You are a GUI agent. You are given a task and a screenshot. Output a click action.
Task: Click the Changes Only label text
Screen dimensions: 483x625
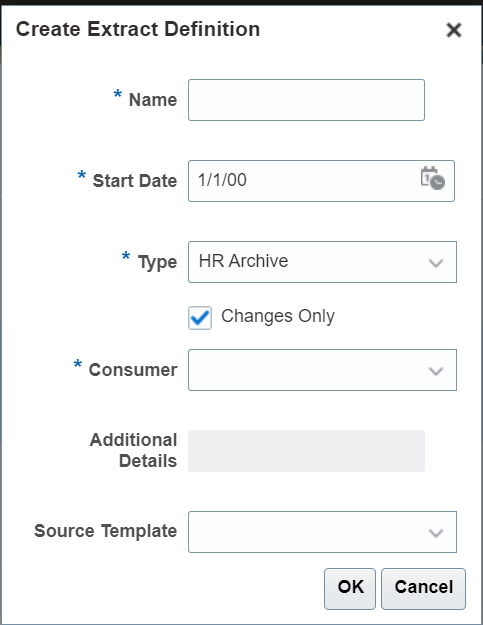coord(278,316)
